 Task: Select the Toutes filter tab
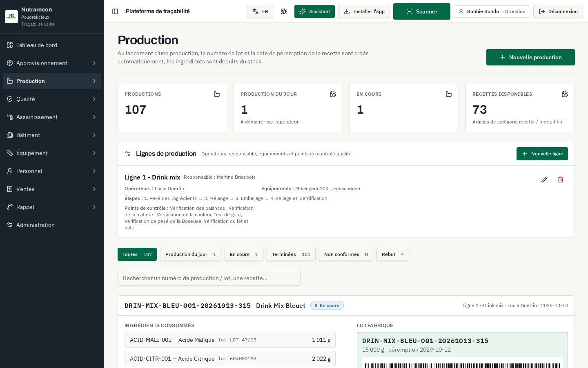click(137, 254)
